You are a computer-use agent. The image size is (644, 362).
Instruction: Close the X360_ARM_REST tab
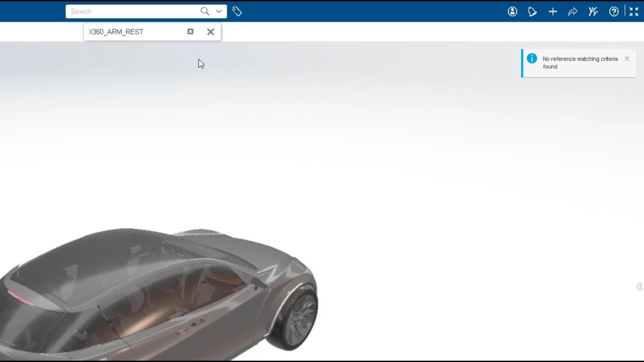pyautogui.click(x=210, y=32)
